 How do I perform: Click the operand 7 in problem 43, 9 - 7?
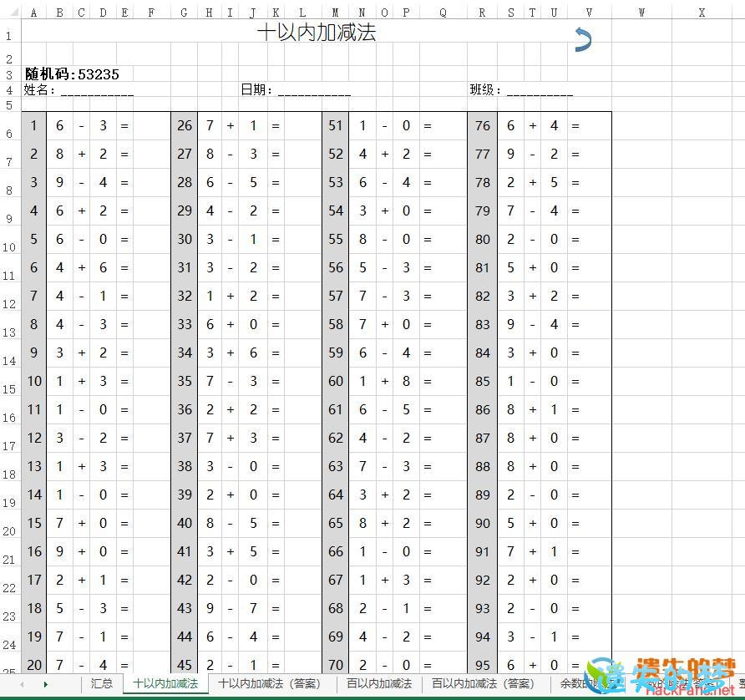(x=254, y=608)
